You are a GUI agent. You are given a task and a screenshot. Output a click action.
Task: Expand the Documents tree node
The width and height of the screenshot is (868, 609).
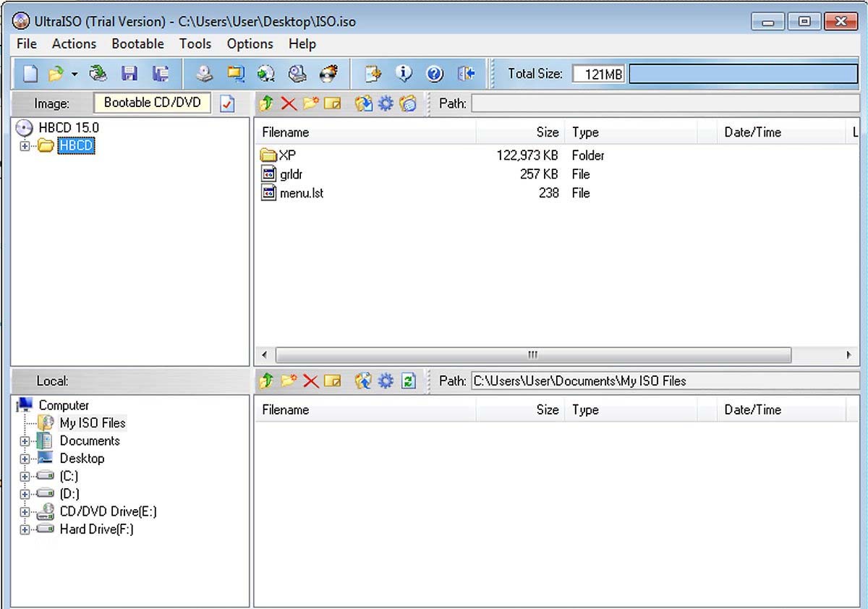coord(25,441)
